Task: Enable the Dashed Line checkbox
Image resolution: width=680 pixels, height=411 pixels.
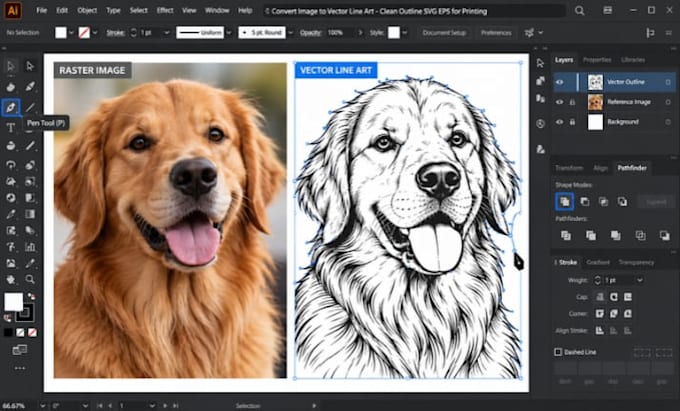Action: tap(558, 352)
